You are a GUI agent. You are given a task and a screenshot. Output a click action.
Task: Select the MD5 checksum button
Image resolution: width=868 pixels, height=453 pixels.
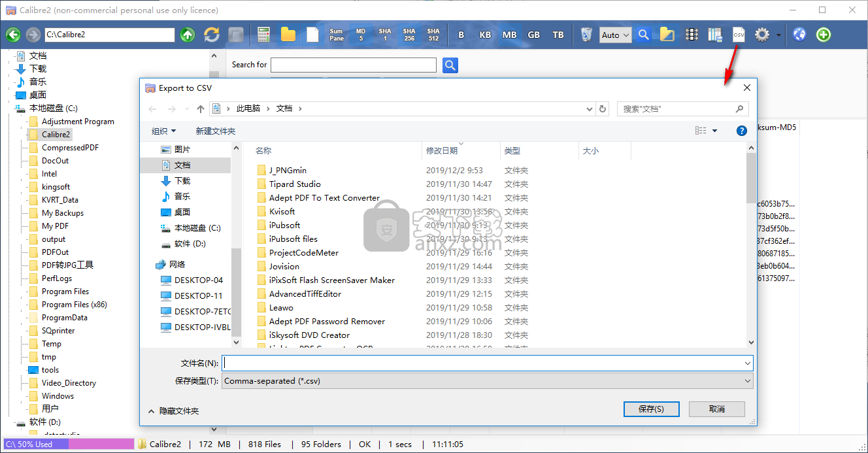point(361,35)
